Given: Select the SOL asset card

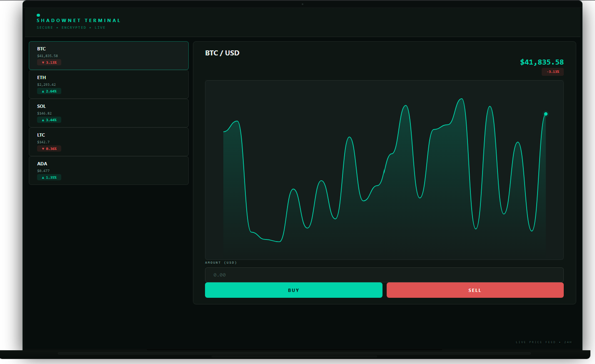Looking at the screenshot, I should (109, 113).
